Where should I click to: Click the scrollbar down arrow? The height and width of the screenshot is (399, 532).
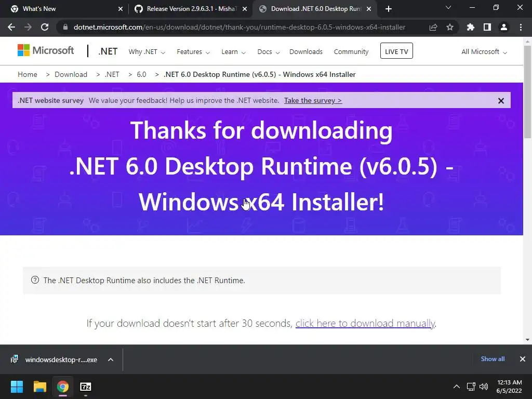(527, 340)
